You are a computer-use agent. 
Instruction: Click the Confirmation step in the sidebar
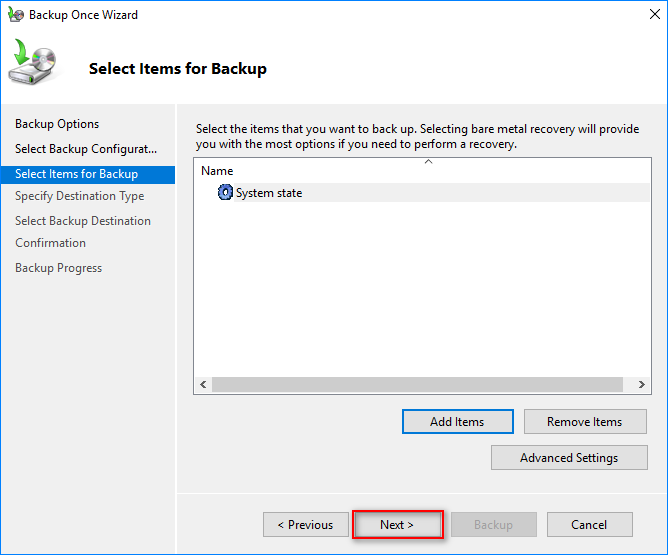pyautogui.click(x=51, y=243)
